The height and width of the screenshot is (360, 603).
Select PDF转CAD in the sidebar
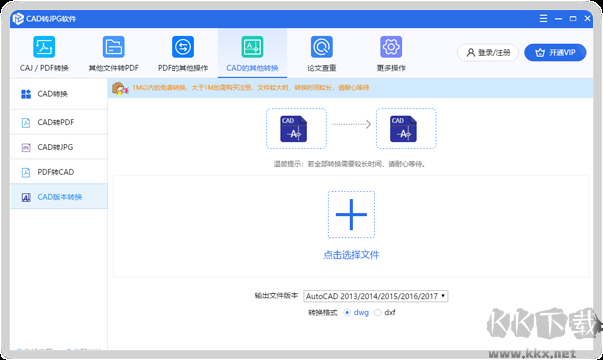59,172
